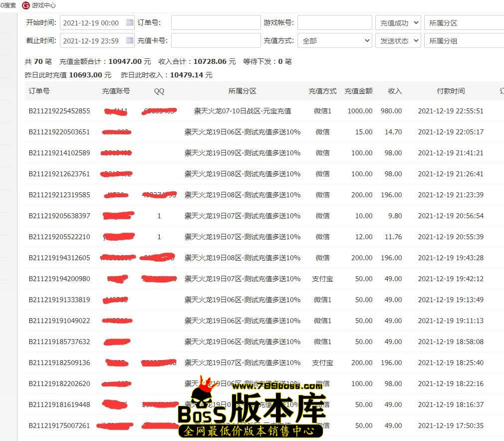Open the end time calendar picker icon
Viewport: 504px width, 441px height.
[x=130, y=40]
